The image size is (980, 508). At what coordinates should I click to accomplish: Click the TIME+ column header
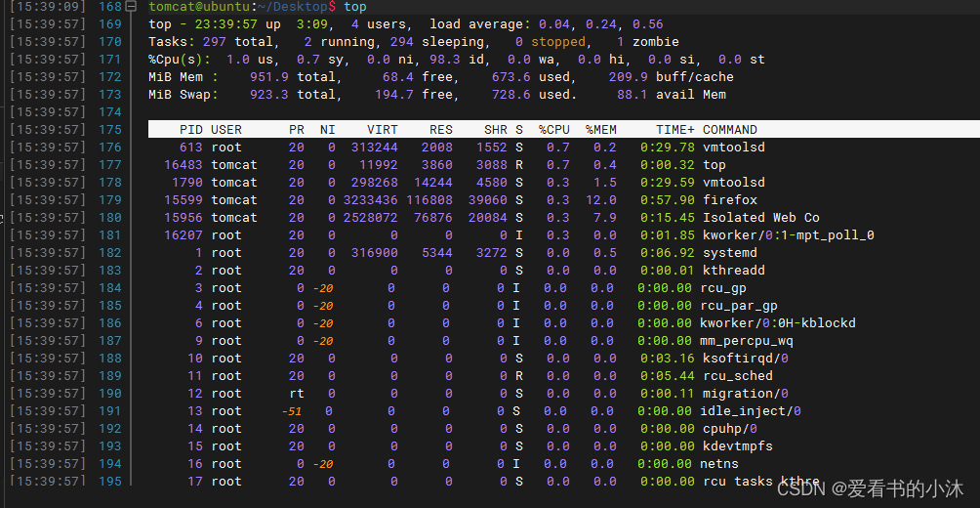click(x=675, y=130)
